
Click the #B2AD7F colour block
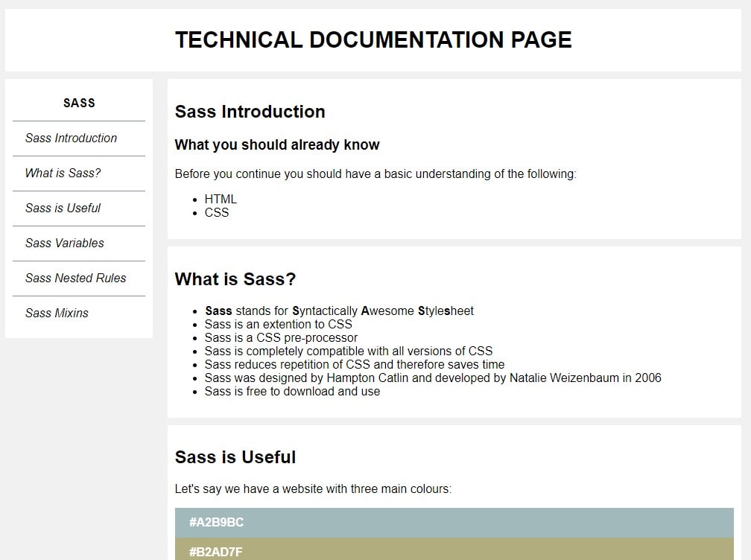coord(454,549)
